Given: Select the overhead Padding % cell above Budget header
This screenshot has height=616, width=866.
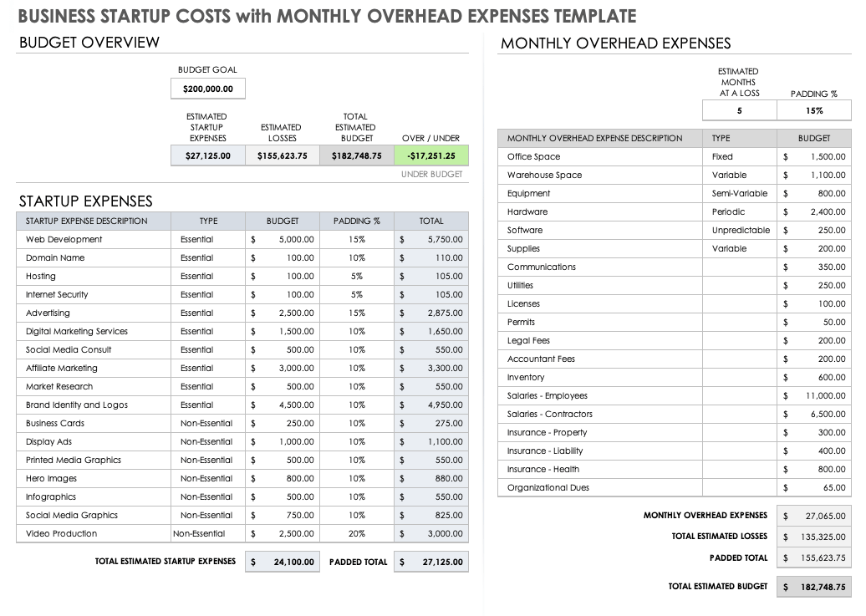Looking at the screenshot, I should [813, 111].
